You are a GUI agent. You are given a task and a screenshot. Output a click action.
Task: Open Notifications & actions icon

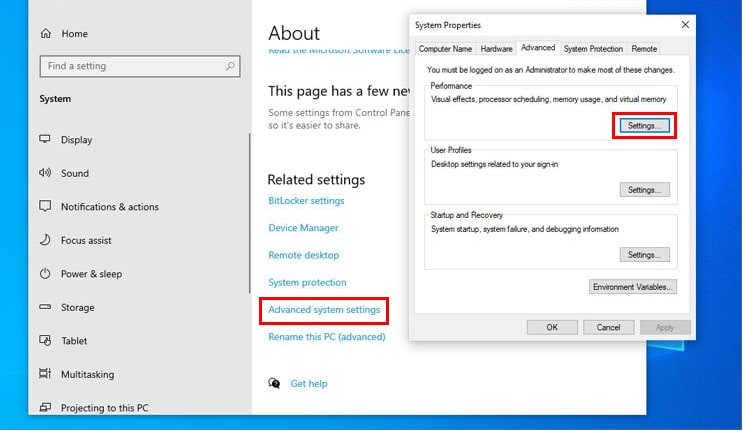tap(45, 207)
